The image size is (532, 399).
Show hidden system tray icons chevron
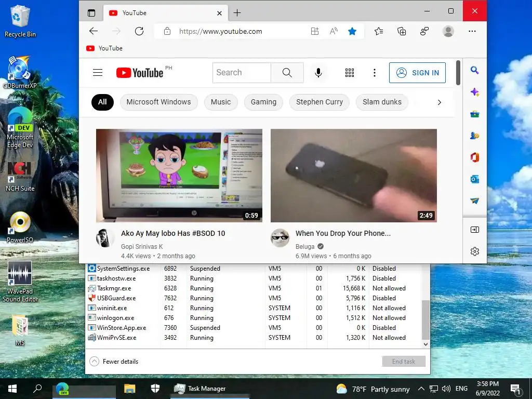[421, 389]
